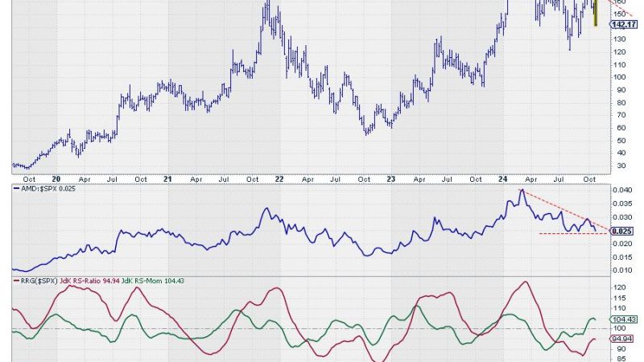
Task: Click the 0.015 ratio axis label
Action: [x=622, y=257]
